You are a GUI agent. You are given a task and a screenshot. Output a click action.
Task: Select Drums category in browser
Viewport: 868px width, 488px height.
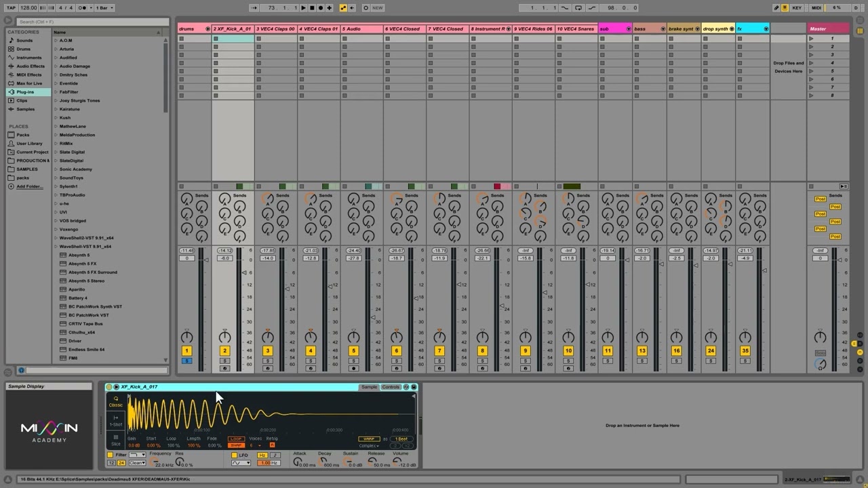tap(24, 49)
